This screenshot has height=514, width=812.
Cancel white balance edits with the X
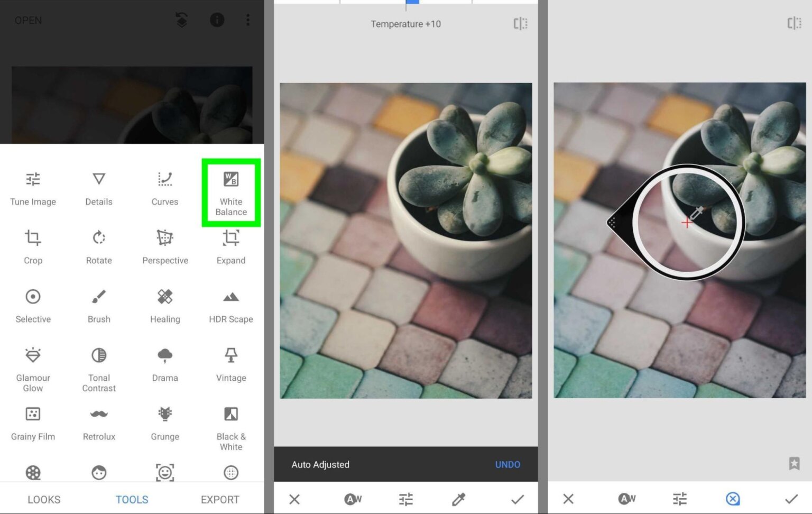(294, 499)
